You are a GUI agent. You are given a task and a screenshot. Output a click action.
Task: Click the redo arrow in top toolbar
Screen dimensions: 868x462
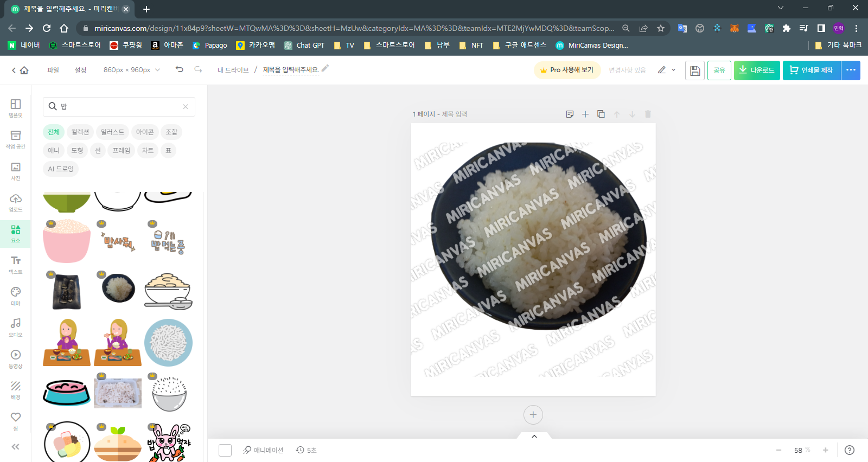199,69
